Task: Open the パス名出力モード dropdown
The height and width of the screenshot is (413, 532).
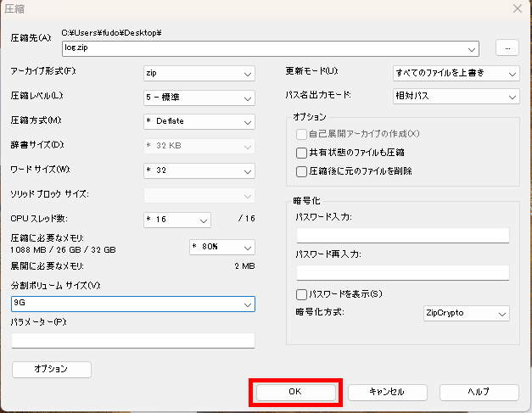Action: [x=456, y=96]
